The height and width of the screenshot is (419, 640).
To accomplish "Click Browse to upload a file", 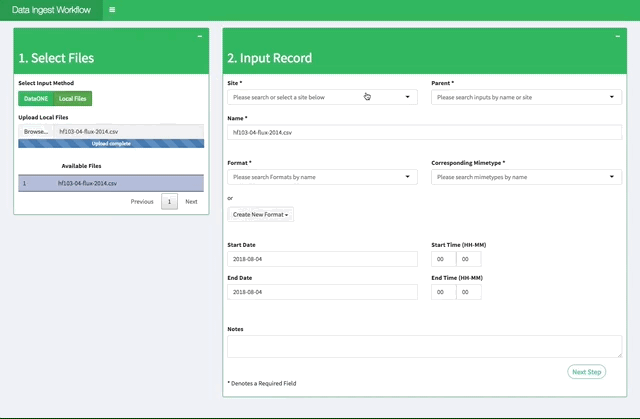I will [35, 131].
